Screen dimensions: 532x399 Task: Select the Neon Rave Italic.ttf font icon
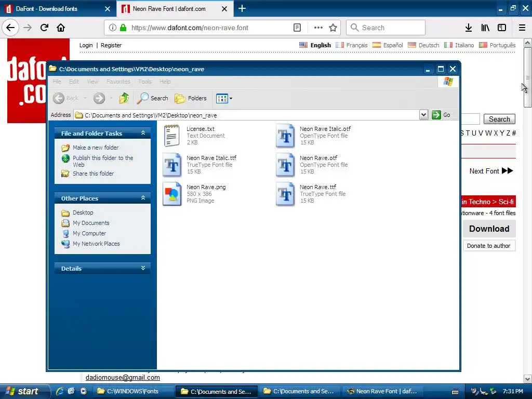click(171, 165)
